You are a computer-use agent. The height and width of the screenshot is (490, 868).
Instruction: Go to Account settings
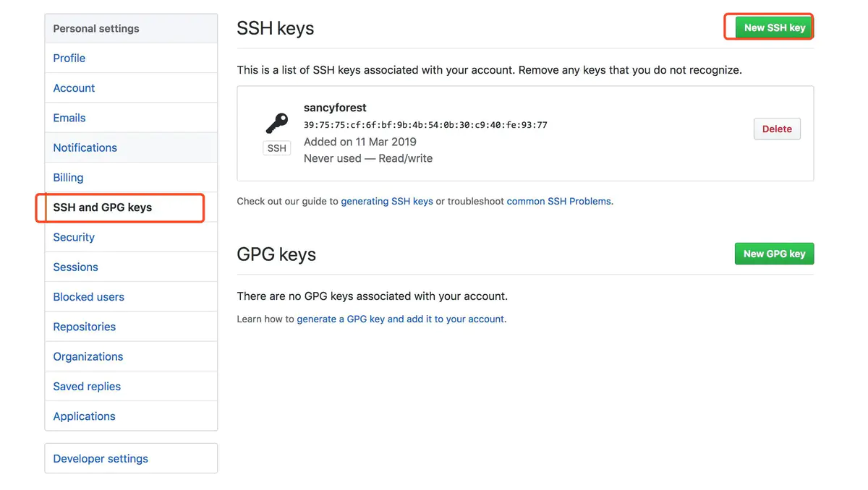pos(74,88)
